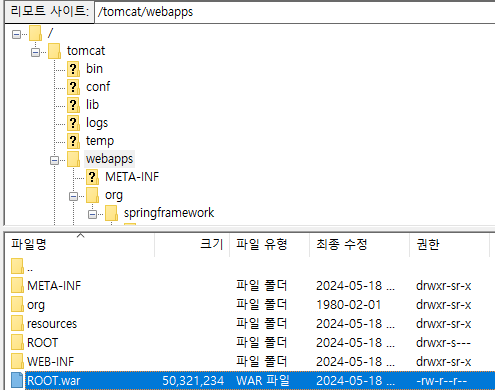Image resolution: width=495 pixels, height=390 pixels.
Task: Click the drwxr-s--- permission of ROOT
Action: click(443, 343)
